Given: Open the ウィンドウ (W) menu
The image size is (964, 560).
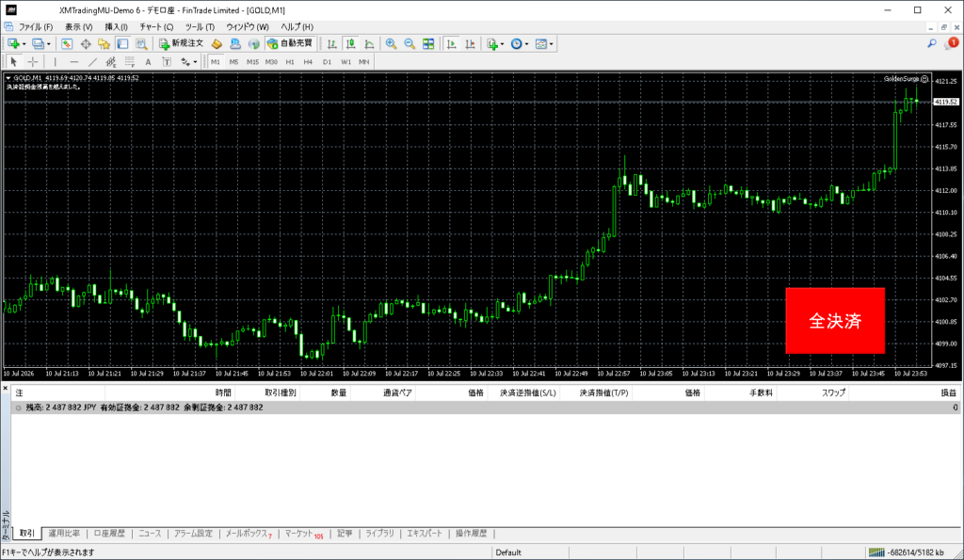Looking at the screenshot, I should (248, 26).
